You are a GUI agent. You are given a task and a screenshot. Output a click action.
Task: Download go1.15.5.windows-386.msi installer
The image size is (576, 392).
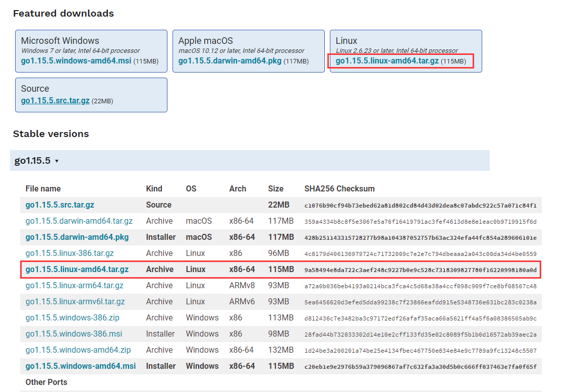click(x=74, y=334)
